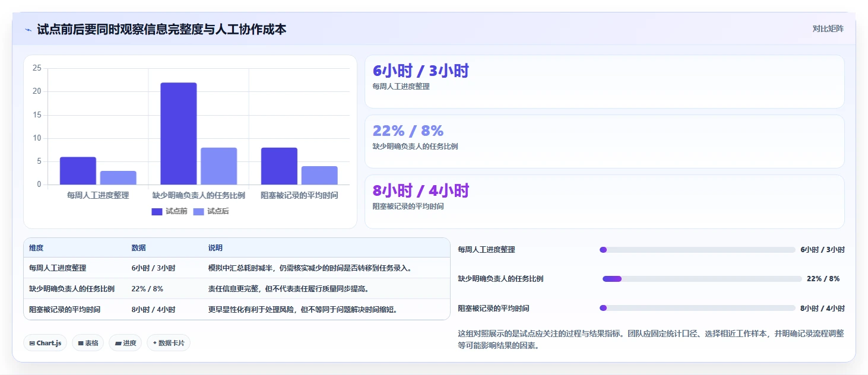The width and height of the screenshot is (868, 375).
Task: Click the 说明 table column header
Action: [215, 248]
